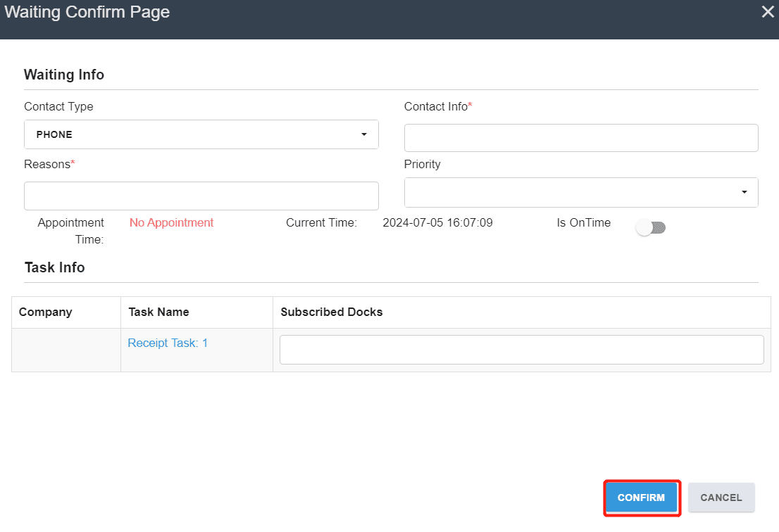This screenshot has width=779, height=532.
Task: Select the Task Name column header
Action: coord(158,312)
